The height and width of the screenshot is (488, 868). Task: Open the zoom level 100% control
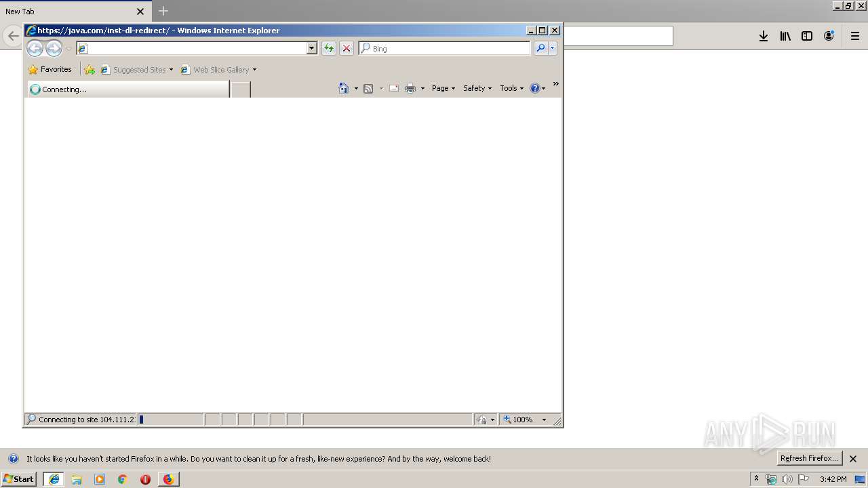pyautogui.click(x=519, y=420)
